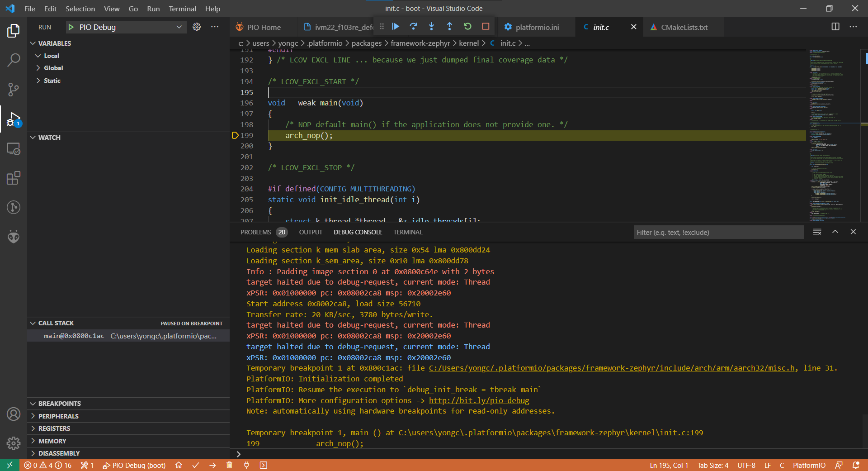Click PlatformIO Upload arrow in status bar
The image size is (868, 471).
212,465
